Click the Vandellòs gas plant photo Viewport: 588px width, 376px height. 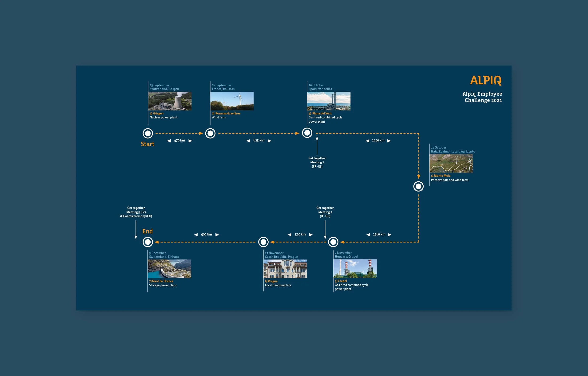pyautogui.click(x=329, y=101)
